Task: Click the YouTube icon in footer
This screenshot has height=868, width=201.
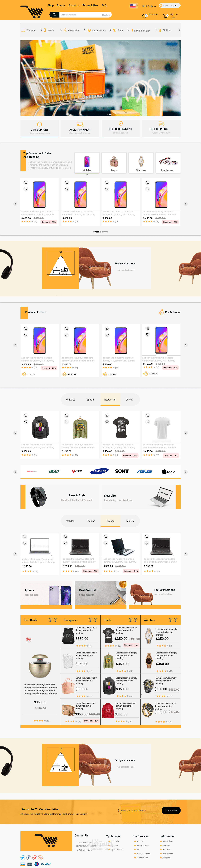Action: 35,858
